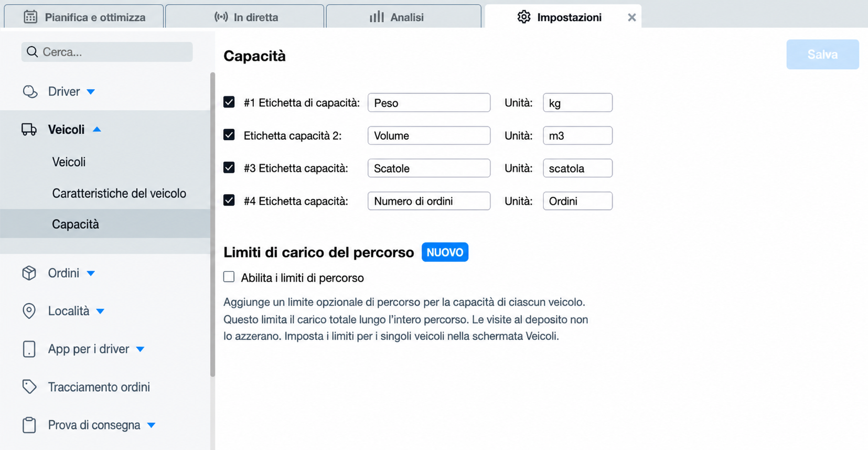Enable Abilita i limiti di percorso
Image resolution: width=868 pixels, height=450 pixels.
click(229, 277)
